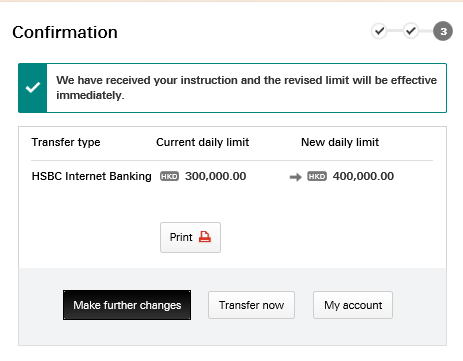Go to My account
The image size is (463, 361).
[x=353, y=305]
